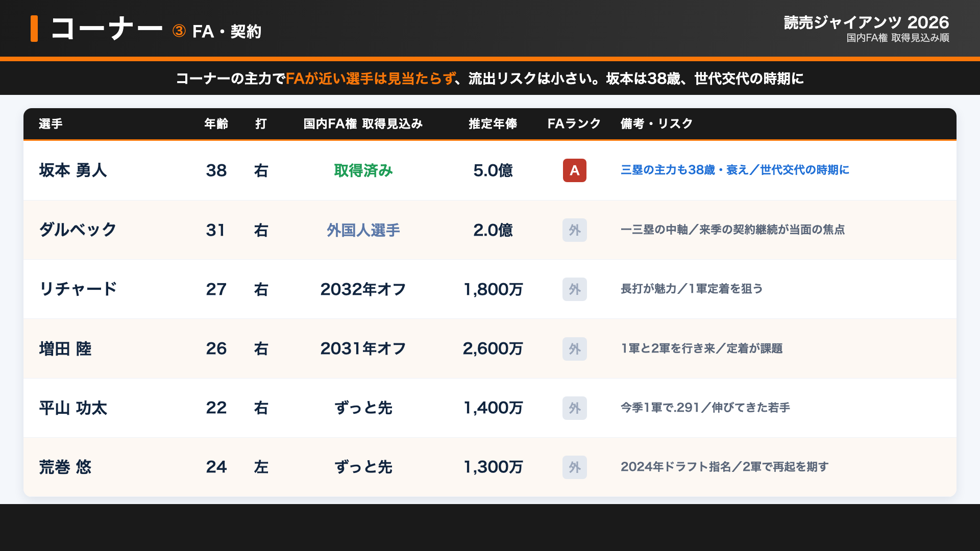This screenshot has height=551, width=980.
Task: Select player name リチャード
Action: [78, 289]
